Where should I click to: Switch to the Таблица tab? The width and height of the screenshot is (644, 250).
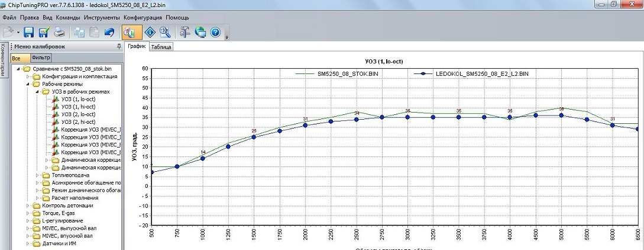160,47
